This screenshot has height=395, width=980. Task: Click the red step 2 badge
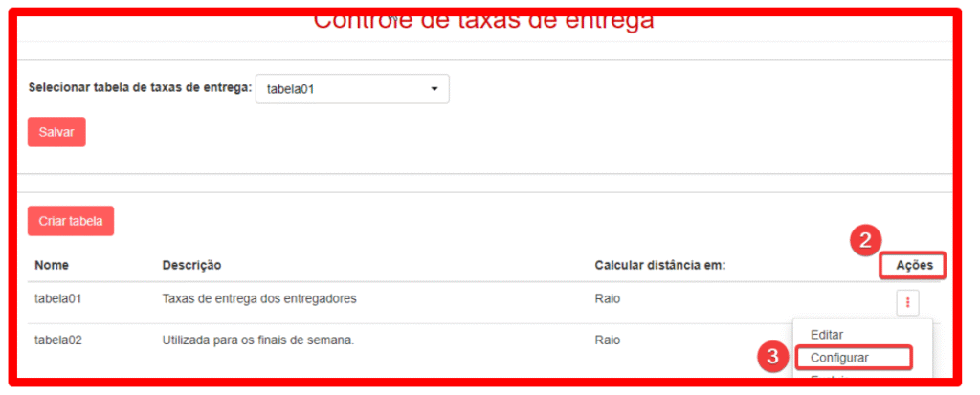[x=864, y=240]
